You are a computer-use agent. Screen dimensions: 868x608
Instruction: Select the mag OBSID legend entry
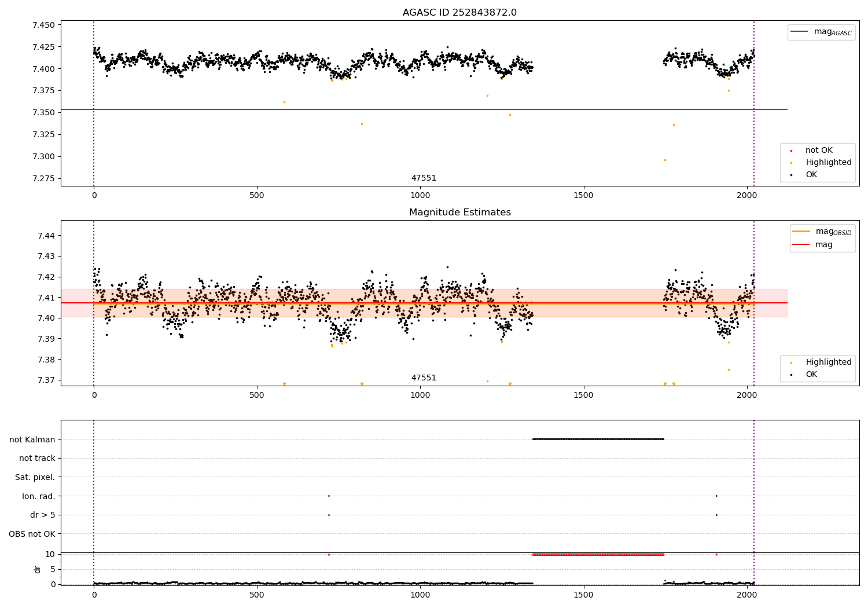pyautogui.click(x=822, y=232)
